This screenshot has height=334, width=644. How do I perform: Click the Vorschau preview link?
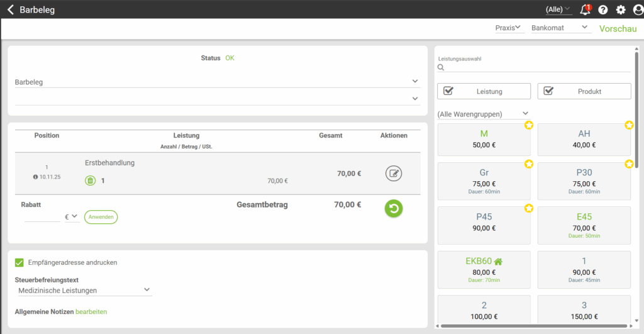[618, 28]
